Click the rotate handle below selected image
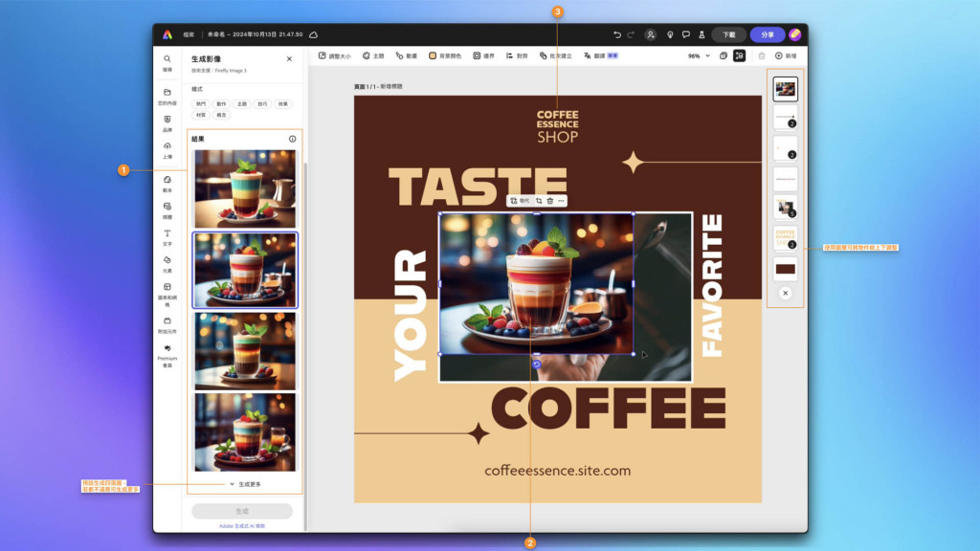The image size is (980, 551). [536, 364]
